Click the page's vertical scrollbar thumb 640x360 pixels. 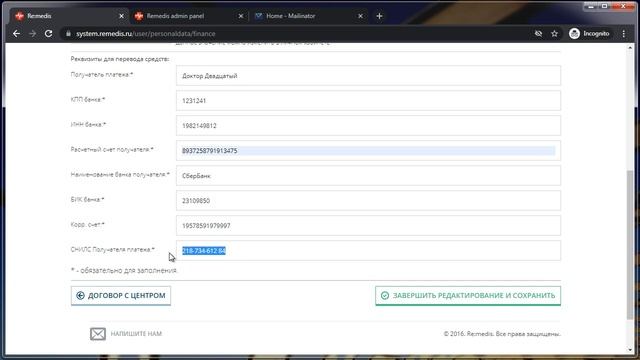coord(630,245)
